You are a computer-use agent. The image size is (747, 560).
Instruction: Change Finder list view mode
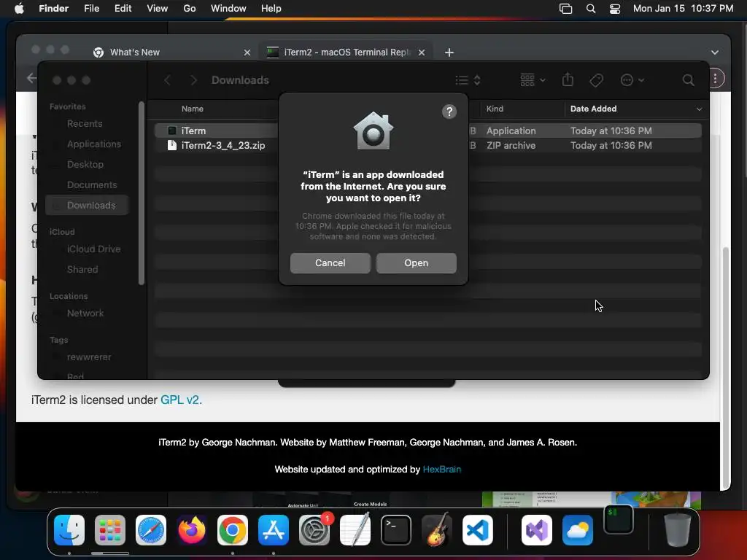pos(468,80)
